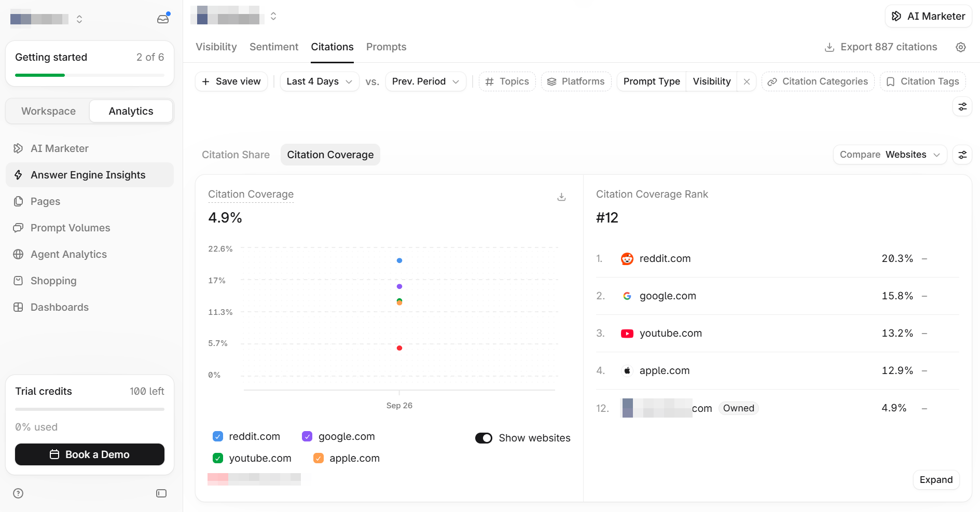Uncheck the reddit.com checkbox
This screenshot has width=980, height=512.
[x=218, y=436]
